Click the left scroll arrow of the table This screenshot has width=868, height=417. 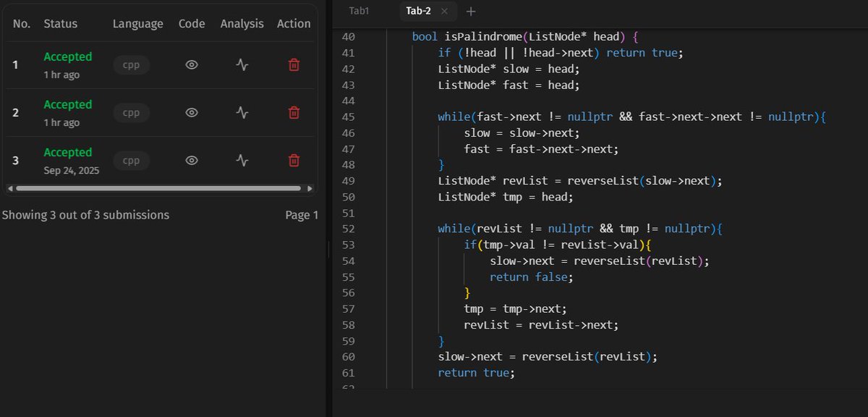9,188
